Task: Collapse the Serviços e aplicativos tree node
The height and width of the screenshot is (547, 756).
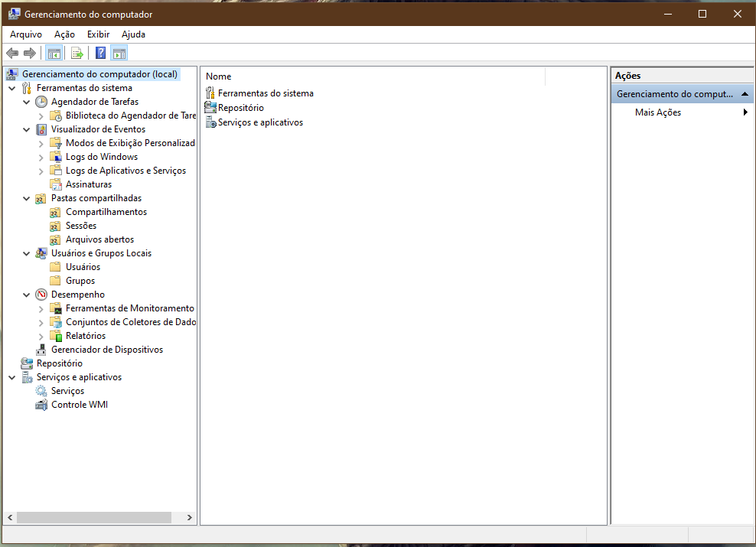Action: click(12, 378)
